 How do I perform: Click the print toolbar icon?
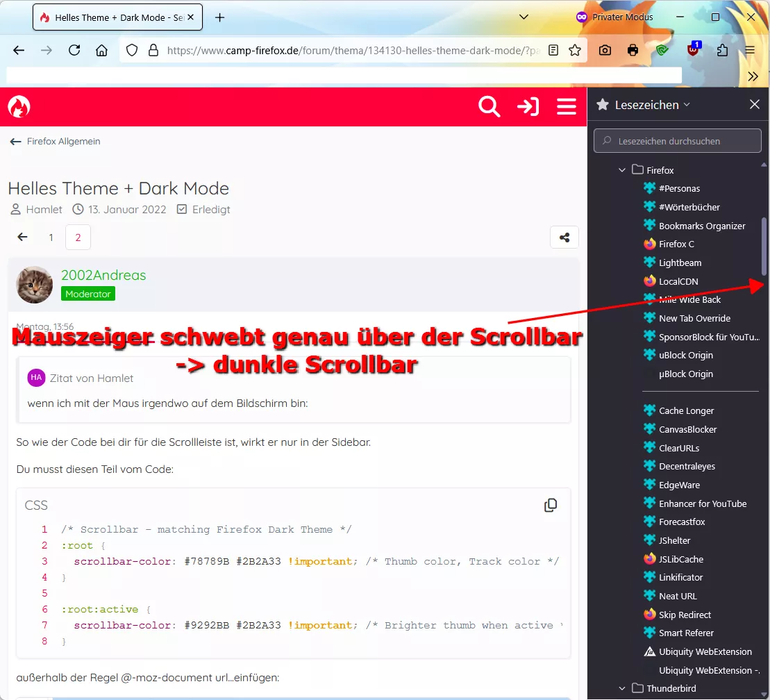click(x=633, y=50)
